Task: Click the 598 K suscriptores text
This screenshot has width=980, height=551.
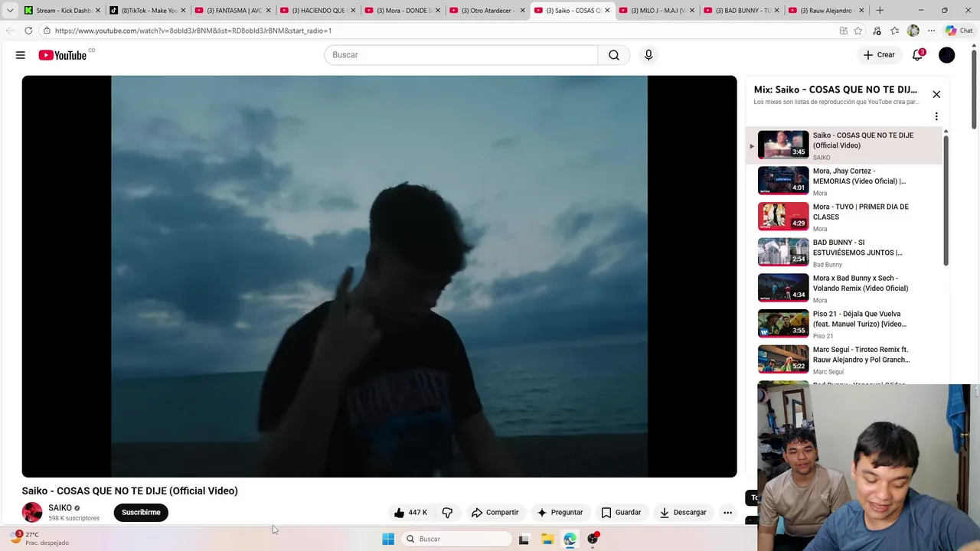Action: (73, 518)
